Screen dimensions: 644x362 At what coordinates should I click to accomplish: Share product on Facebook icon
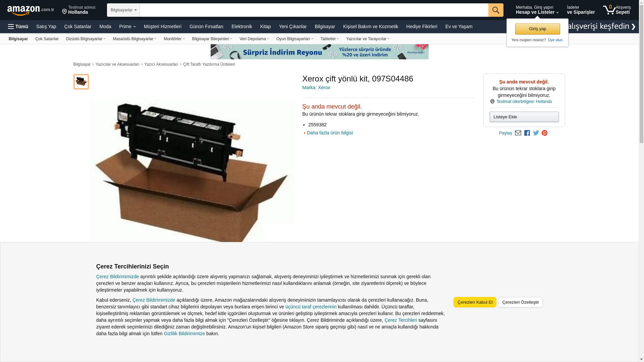[x=527, y=133]
